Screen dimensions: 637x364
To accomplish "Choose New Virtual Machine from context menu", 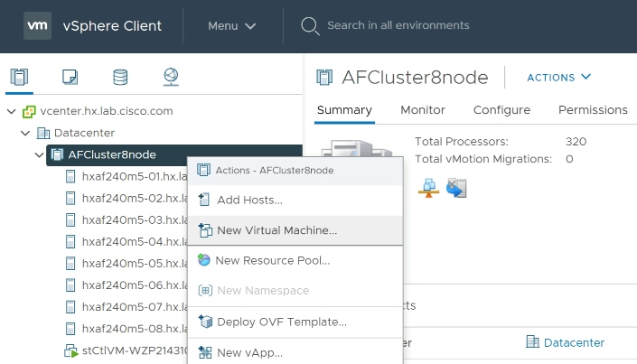I will tap(295, 230).
